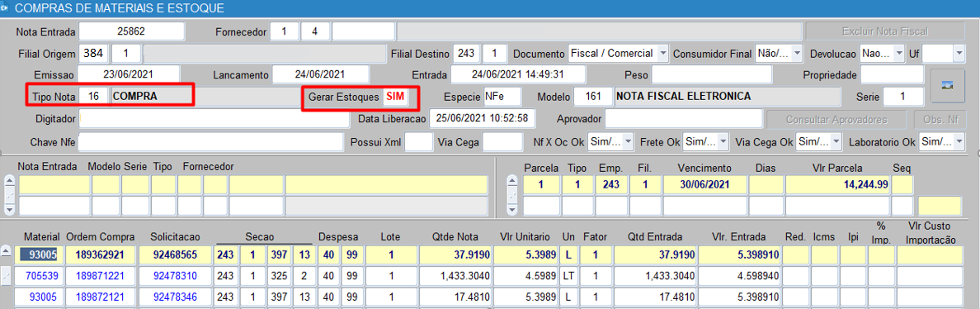Click Ordem Compra 189871221

point(101,275)
